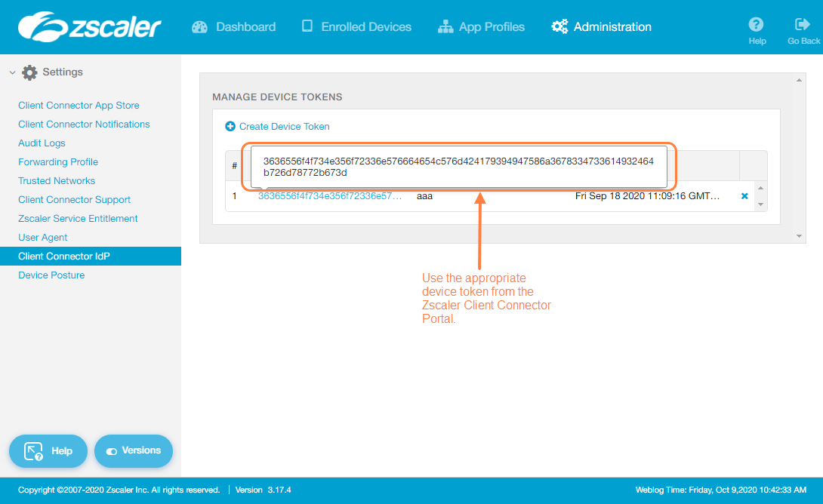823x504 pixels.
Task: Click the Zscaler logo
Action: pos(91,26)
